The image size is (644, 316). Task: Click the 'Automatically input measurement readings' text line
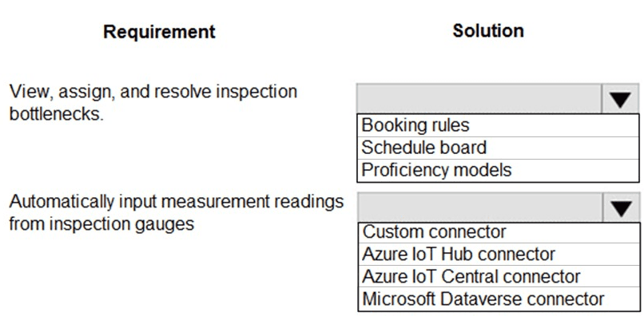[x=177, y=202]
